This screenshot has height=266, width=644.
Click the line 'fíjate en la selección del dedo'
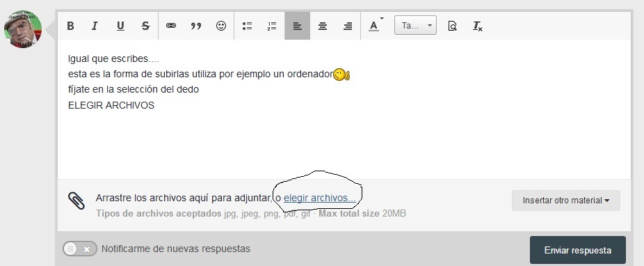coord(134,89)
